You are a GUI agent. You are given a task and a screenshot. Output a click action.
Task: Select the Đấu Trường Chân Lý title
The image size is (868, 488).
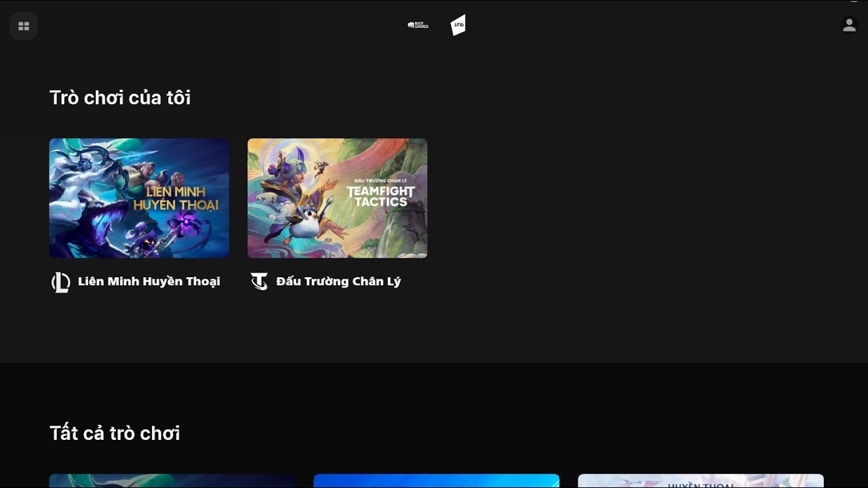click(338, 281)
